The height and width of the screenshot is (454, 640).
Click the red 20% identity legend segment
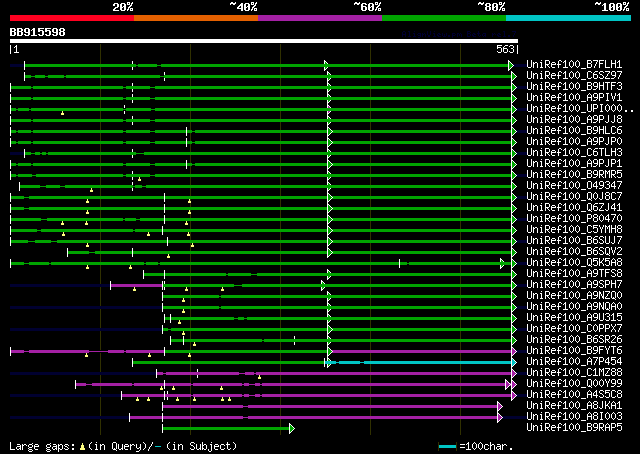72,18
